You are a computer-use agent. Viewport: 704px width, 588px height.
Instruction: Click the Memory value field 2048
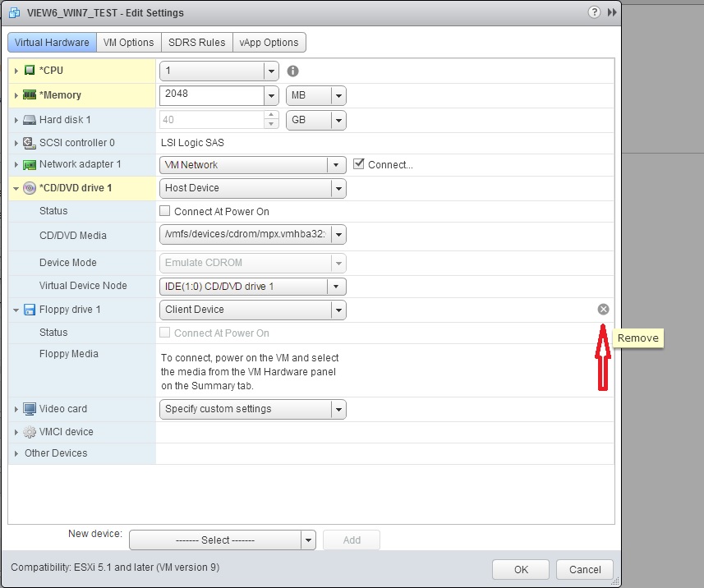[212, 95]
